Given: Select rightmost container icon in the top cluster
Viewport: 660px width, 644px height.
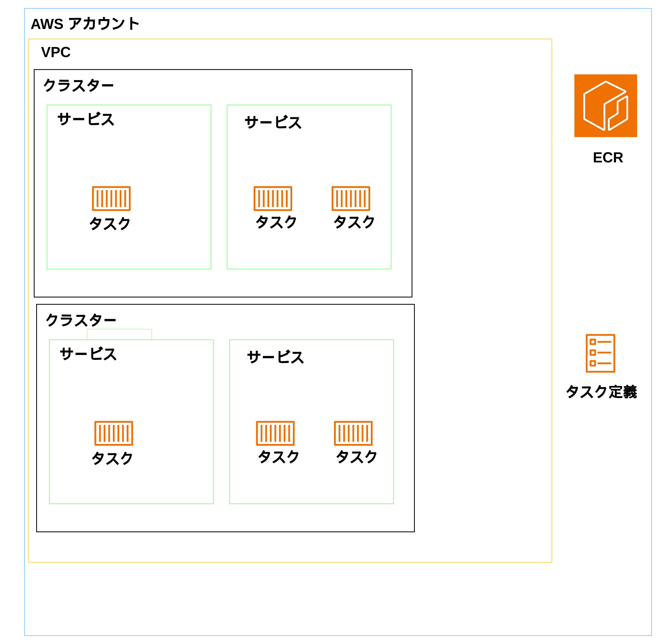Looking at the screenshot, I should click(351, 199).
